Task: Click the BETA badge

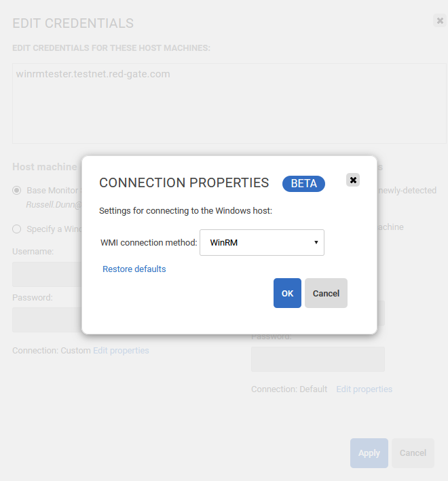Action: [x=303, y=183]
